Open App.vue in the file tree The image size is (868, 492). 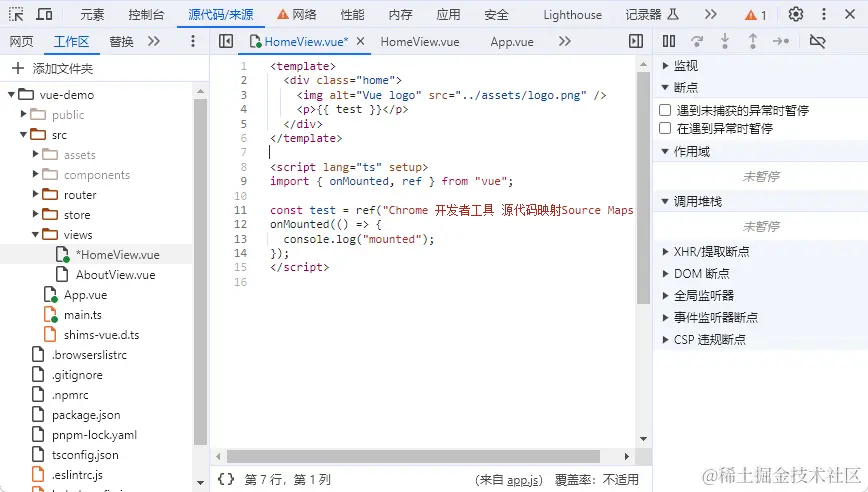[85, 295]
